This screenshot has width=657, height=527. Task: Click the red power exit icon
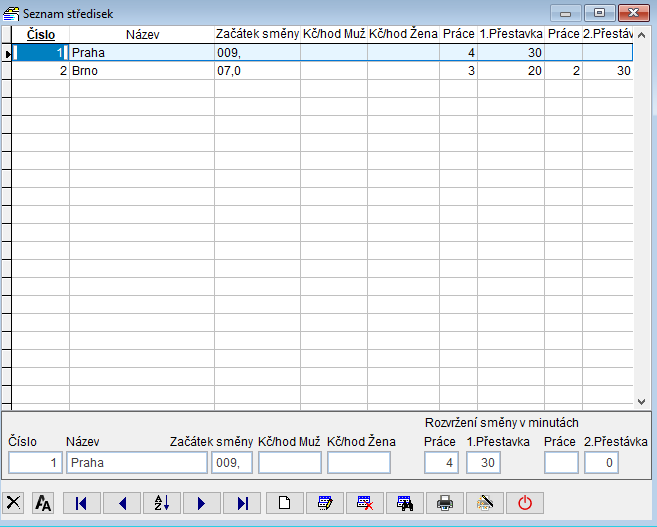click(x=525, y=503)
